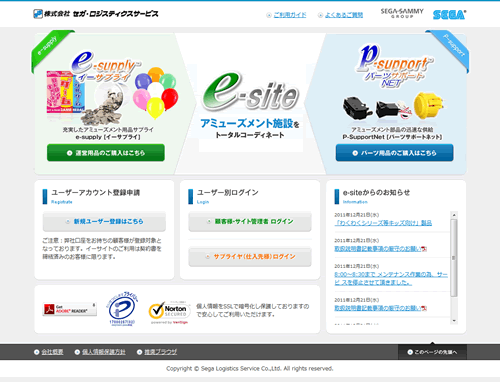Open the ご利用ガイド link in header
This screenshot has width=500, height=382.
pyautogui.click(x=290, y=15)
